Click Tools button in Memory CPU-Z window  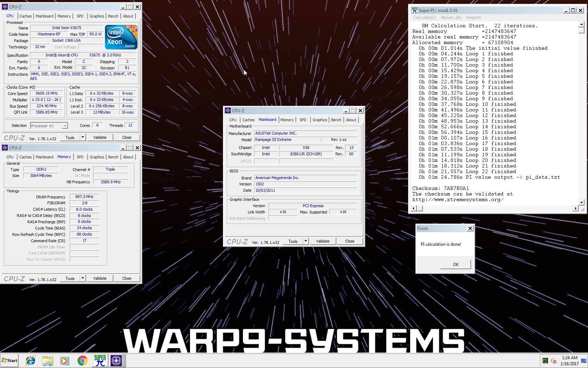coord(70,278)
